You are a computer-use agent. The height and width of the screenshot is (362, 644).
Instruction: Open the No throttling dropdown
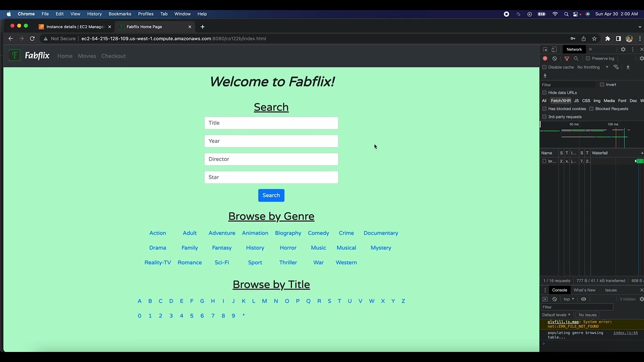tap(593, 67)
